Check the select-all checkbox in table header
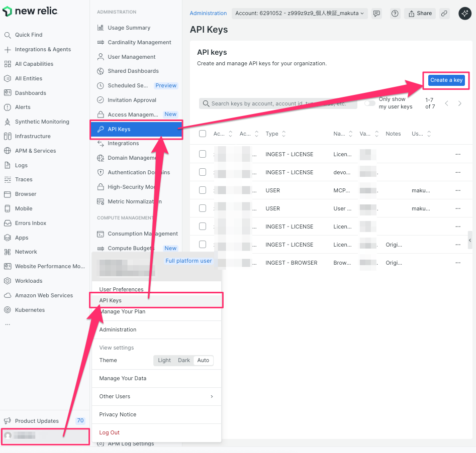The height and width of the screenshot is (453, 476). 203,134
